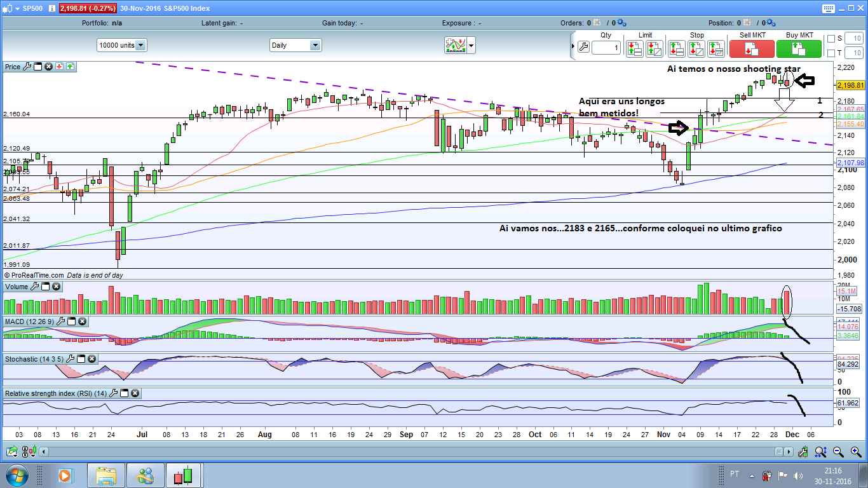Close the Stochastic panel
Image resolution: width=868 pixels, height=488 pixels.
pyautogui.click(x=92, y=359)
